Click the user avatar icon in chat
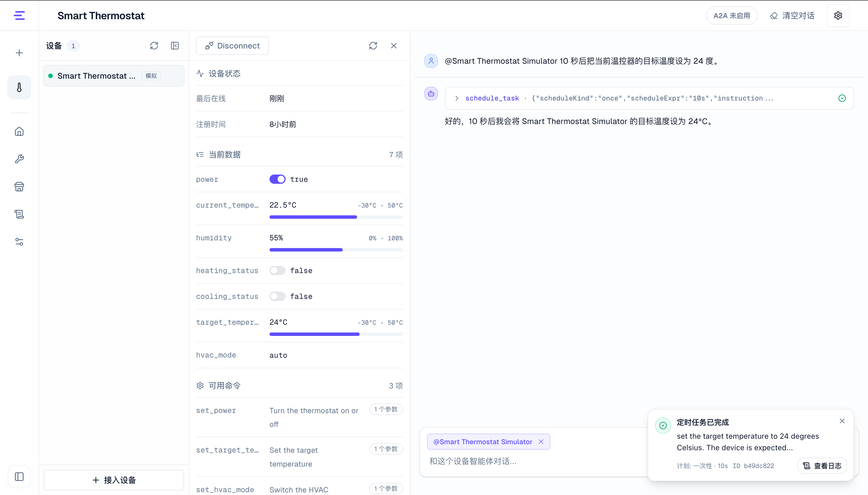 tap(431, 61)
